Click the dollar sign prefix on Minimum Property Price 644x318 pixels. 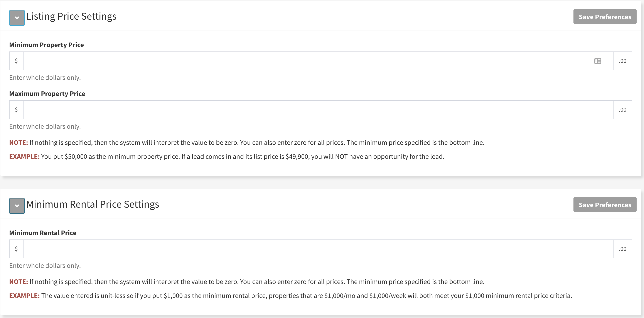click(x=16, y=61)
